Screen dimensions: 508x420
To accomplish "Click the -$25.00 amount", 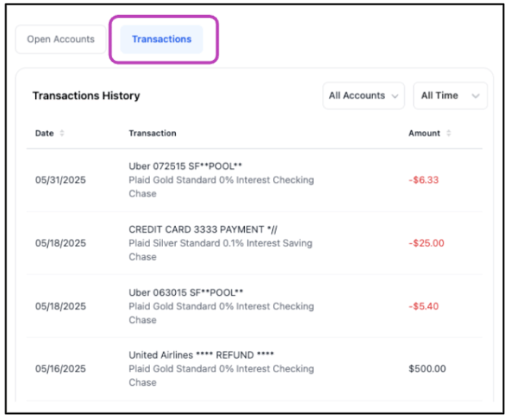I will pyautogui.click(x=426, y=243).
